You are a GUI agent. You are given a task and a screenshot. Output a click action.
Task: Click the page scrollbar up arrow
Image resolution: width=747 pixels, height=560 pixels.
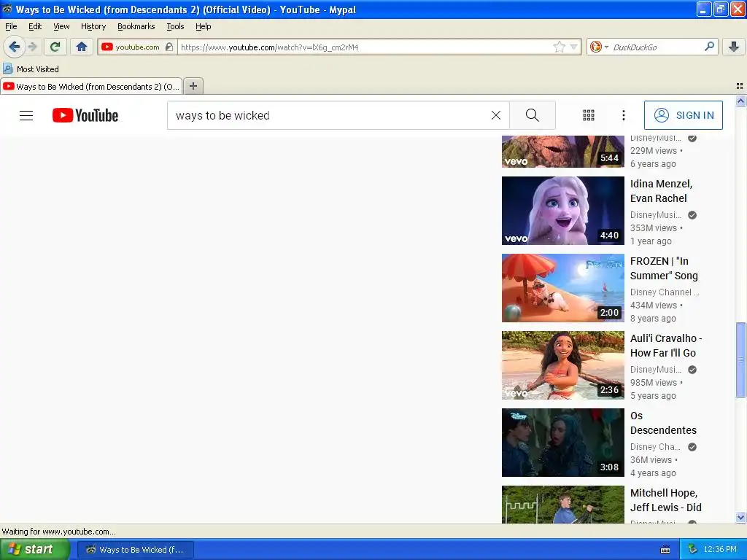[x=740, y=101]
